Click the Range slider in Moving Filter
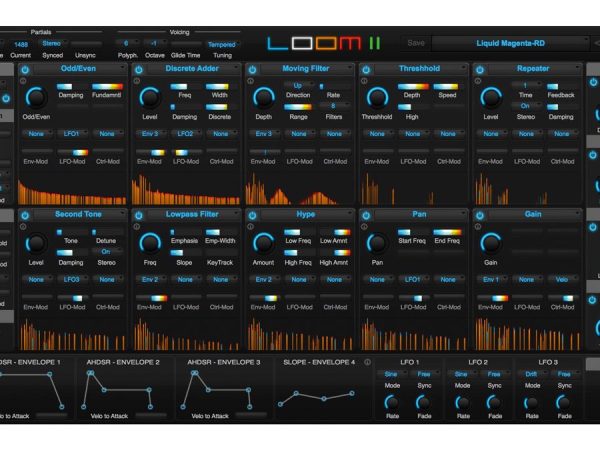 (298, 107)
